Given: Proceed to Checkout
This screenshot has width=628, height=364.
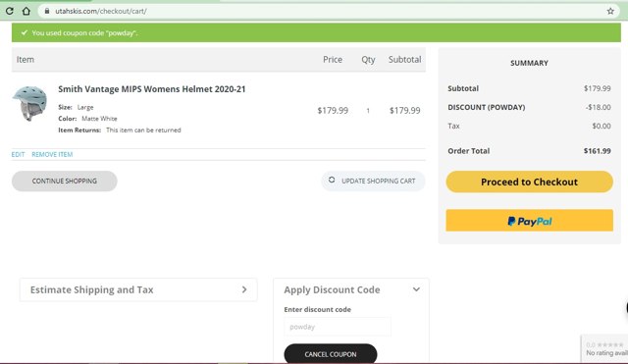Looking at the screenshot, I should (530, 182).
